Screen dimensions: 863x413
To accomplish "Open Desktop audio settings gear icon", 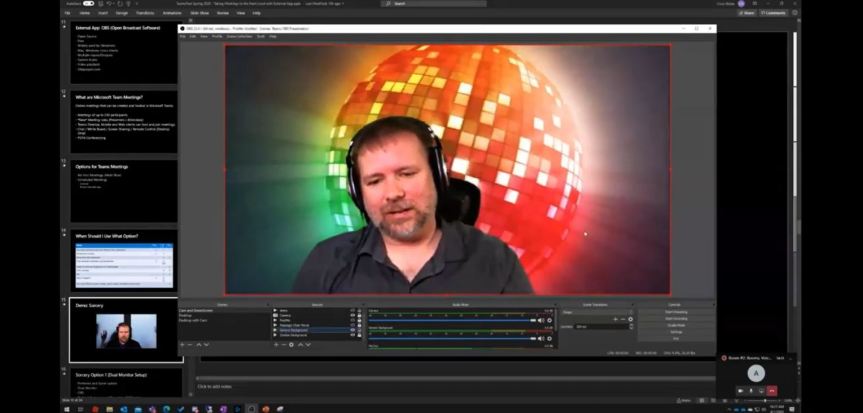I will 549,320.
